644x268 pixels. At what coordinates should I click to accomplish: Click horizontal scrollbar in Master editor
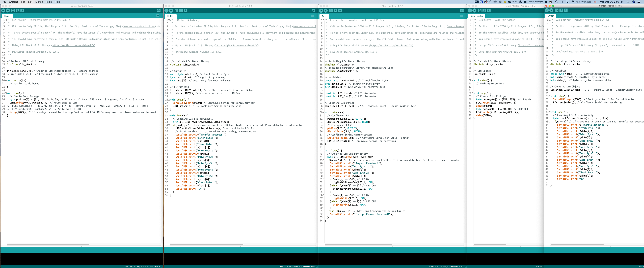click(48, 244)
